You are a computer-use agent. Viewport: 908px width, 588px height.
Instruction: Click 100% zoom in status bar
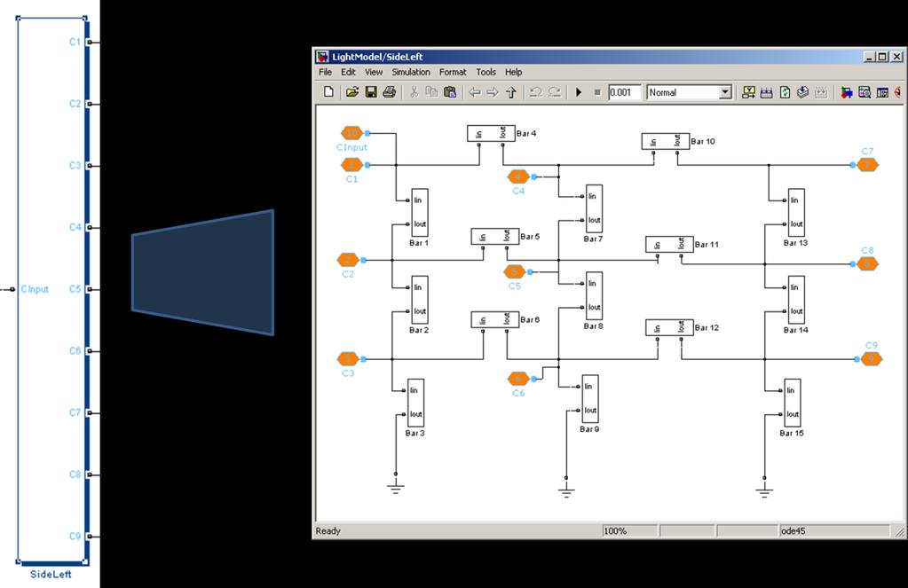point(615,530)
